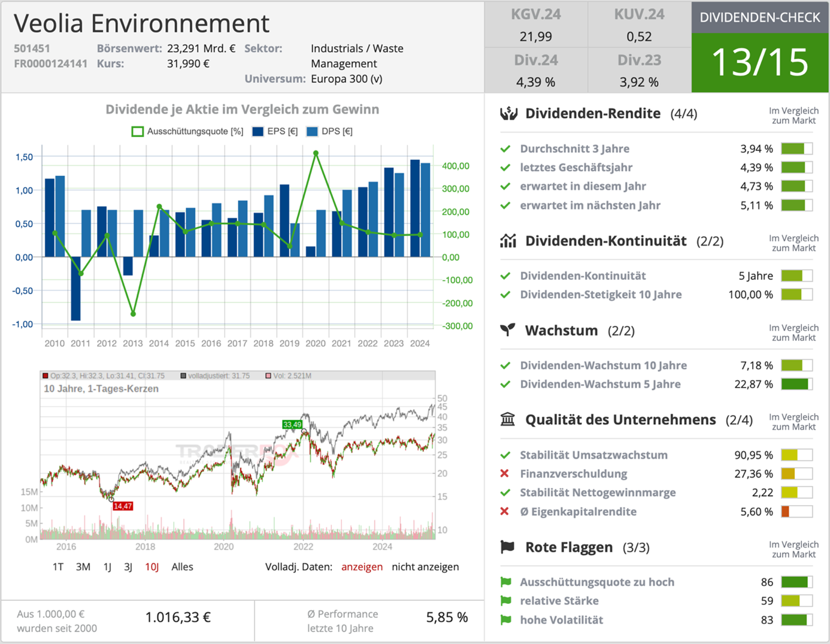
Task: Click the KGV.24 value 21,99
Action: 536,37
